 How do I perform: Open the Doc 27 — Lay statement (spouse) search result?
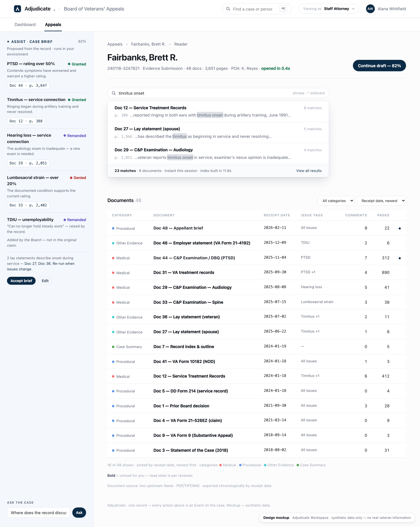coord(218,133)
